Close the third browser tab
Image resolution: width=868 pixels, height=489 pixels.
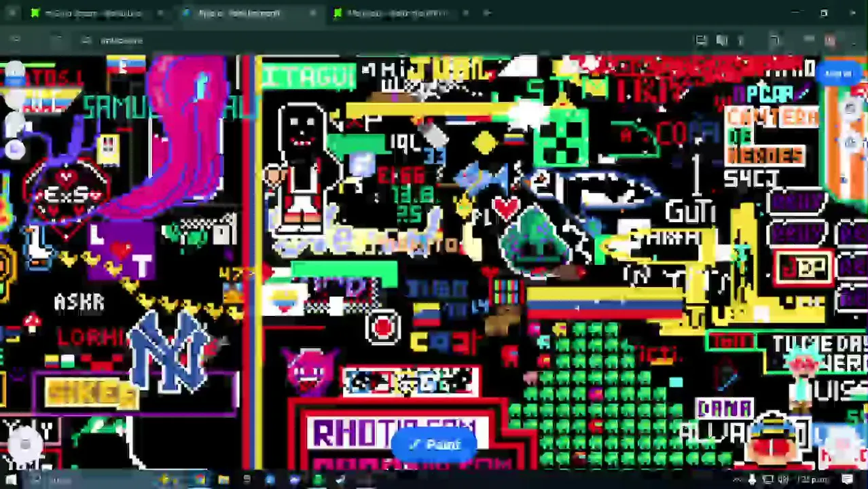pyautogui.click(x=465, y=13)
